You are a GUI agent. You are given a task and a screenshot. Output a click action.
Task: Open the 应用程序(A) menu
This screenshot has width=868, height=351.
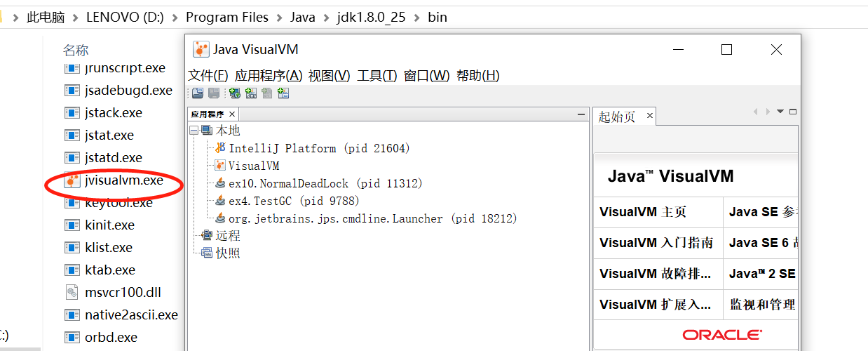pyautogui.click(x=269, y=76)
